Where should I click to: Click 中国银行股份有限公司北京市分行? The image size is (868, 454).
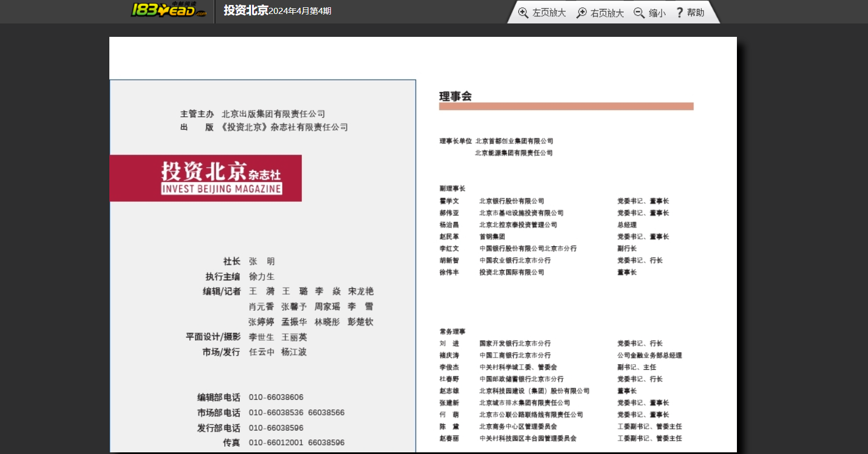[x=528, y=248]
